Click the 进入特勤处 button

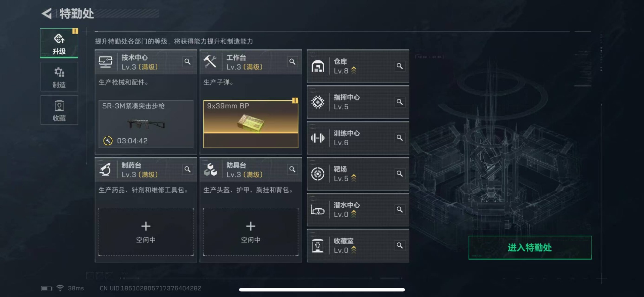pyautogui.click(x=530, y=248)
